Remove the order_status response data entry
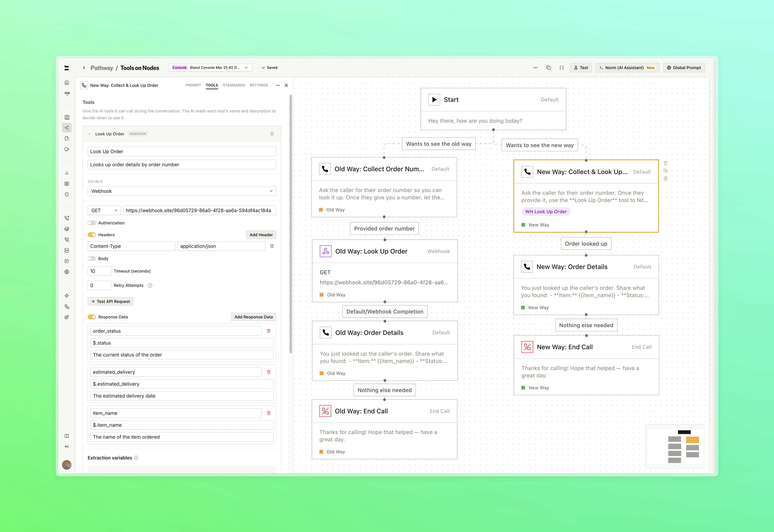 click(x=269, y=331)
